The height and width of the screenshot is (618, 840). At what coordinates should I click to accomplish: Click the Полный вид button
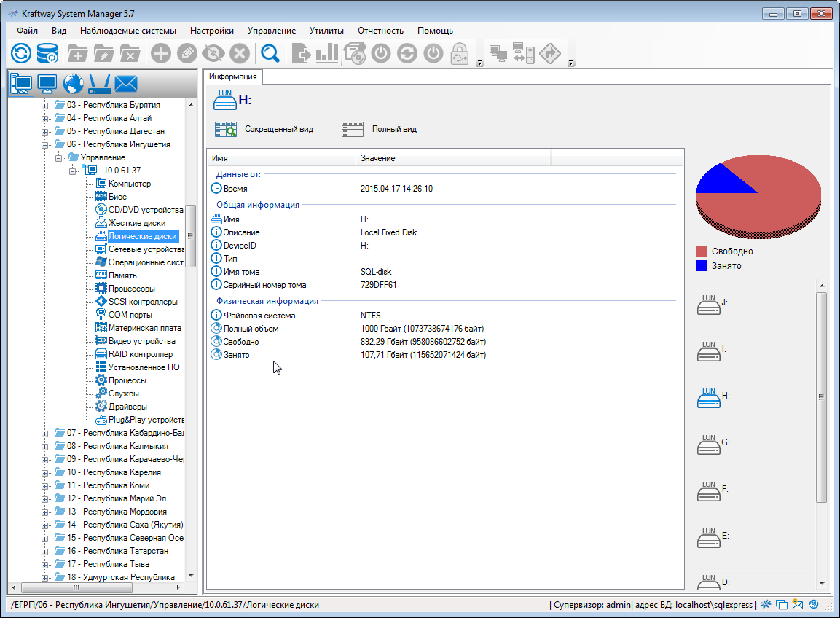point(376,129)
